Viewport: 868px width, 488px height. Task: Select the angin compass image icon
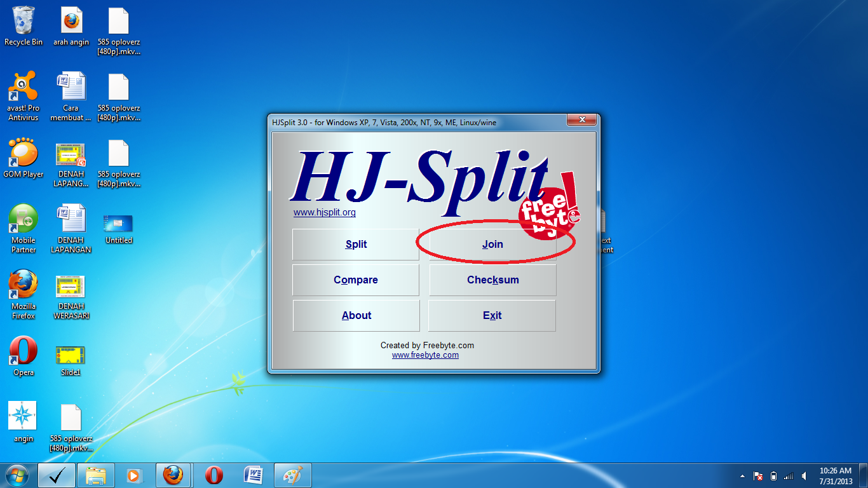coord(24,423)
